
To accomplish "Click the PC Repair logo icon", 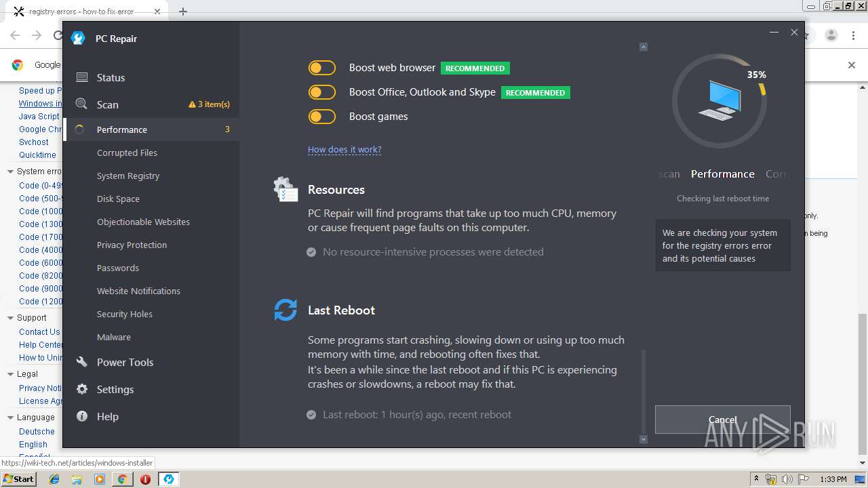I will [78, 38].
